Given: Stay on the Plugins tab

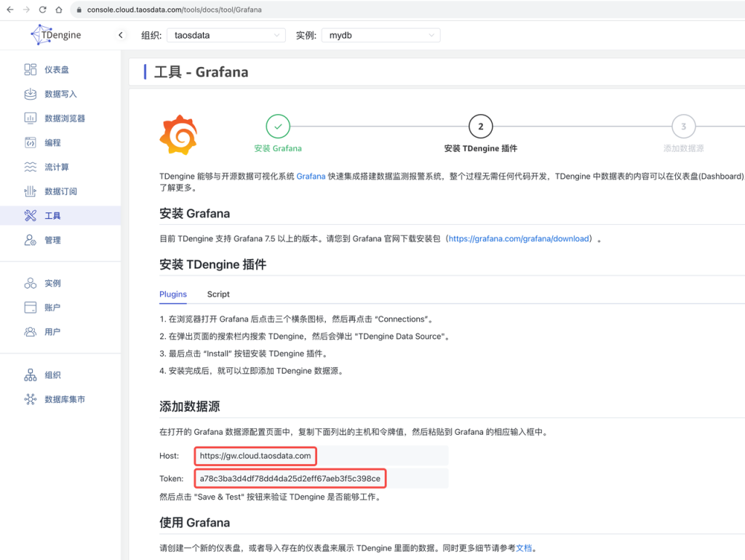Looking at the screenshot, I should pos(172,294).
